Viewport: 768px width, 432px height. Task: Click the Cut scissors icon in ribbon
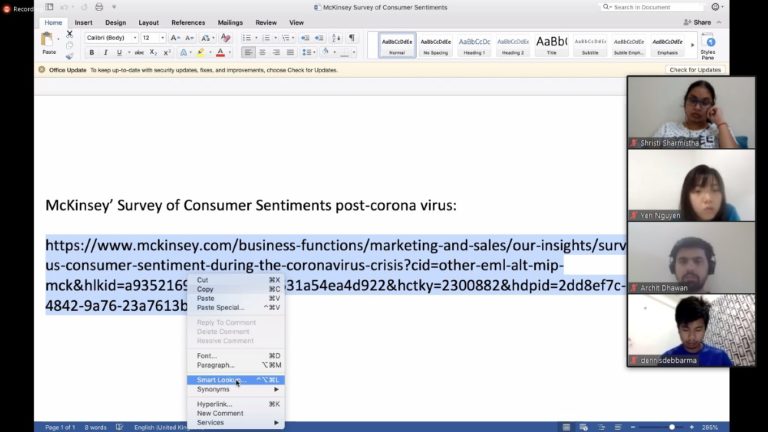coord(69,35)
